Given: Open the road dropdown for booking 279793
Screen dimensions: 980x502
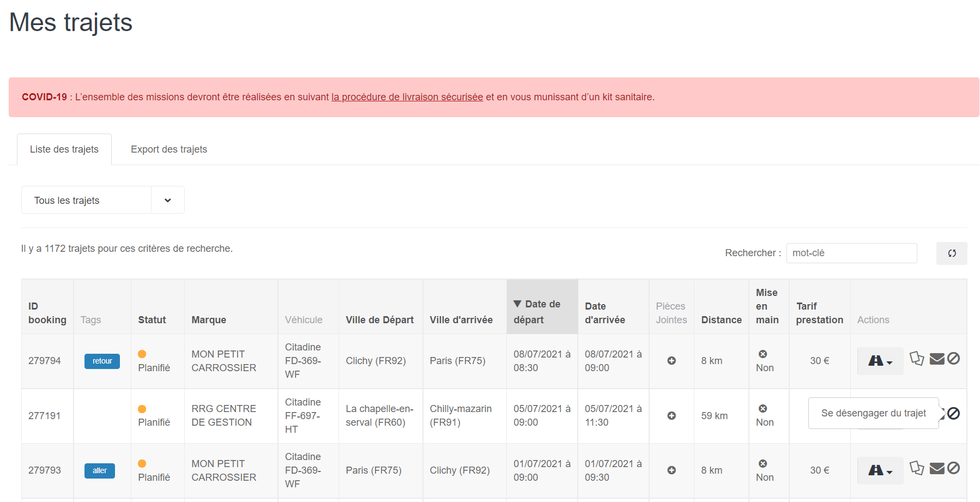Looking at the screenshot, I should tap(880, 470).
